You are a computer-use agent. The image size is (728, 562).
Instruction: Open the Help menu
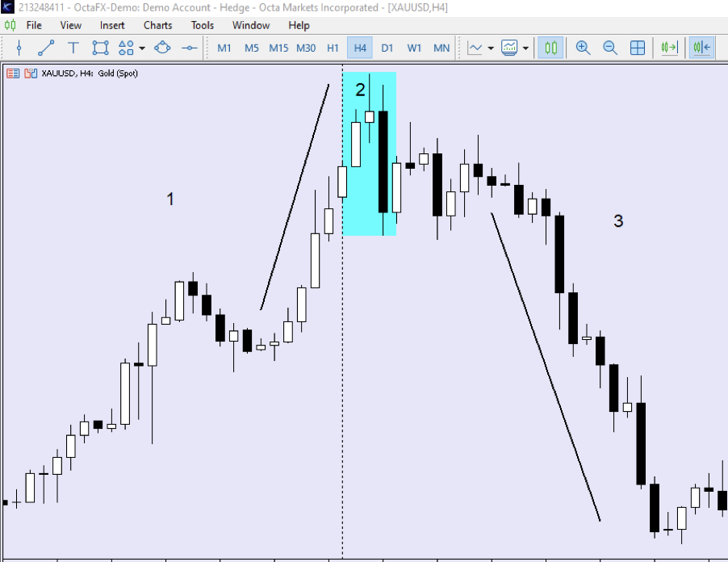tap(299, 26)
